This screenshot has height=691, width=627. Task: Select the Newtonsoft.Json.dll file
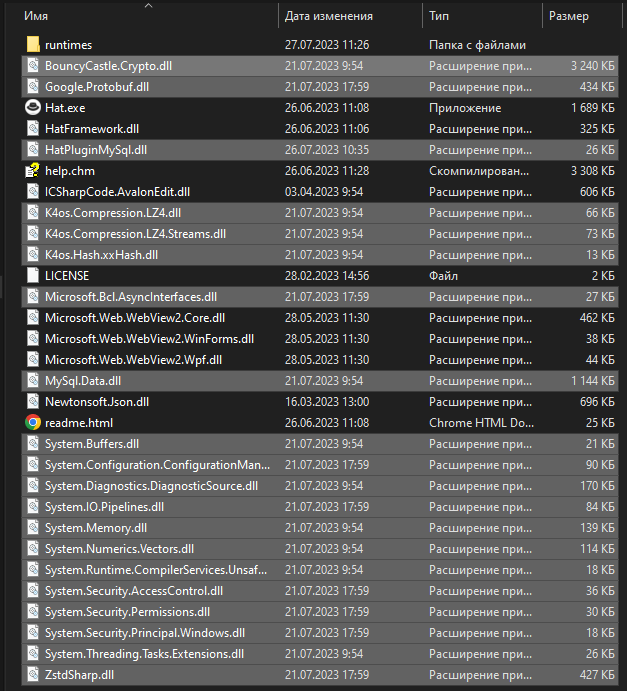pos(97,402)
